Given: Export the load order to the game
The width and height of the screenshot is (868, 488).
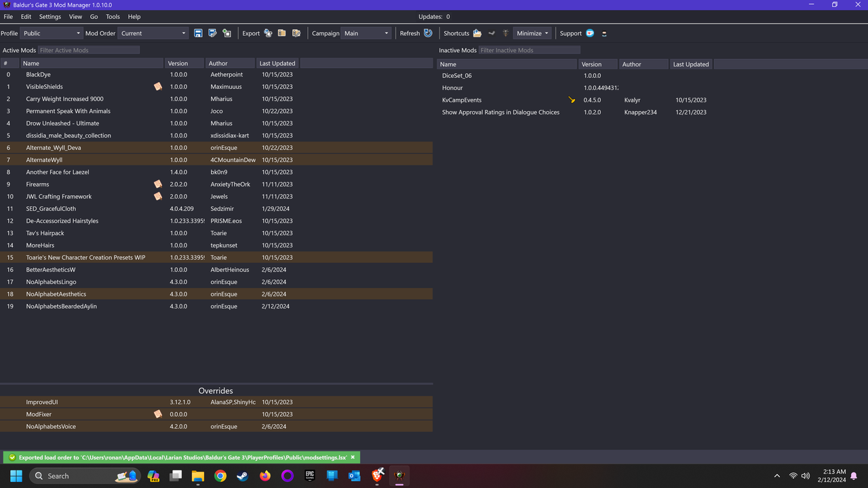Looking at the screenshot, I should pos(268,33).
